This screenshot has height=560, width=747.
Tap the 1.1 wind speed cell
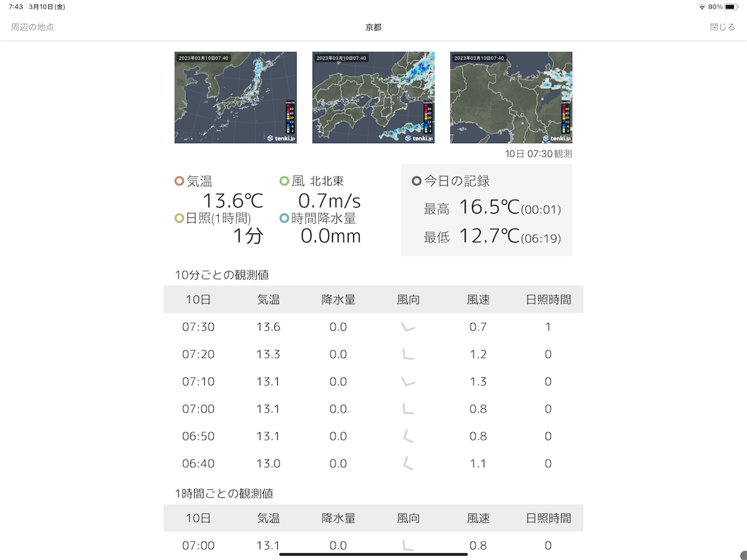[478, 463]
